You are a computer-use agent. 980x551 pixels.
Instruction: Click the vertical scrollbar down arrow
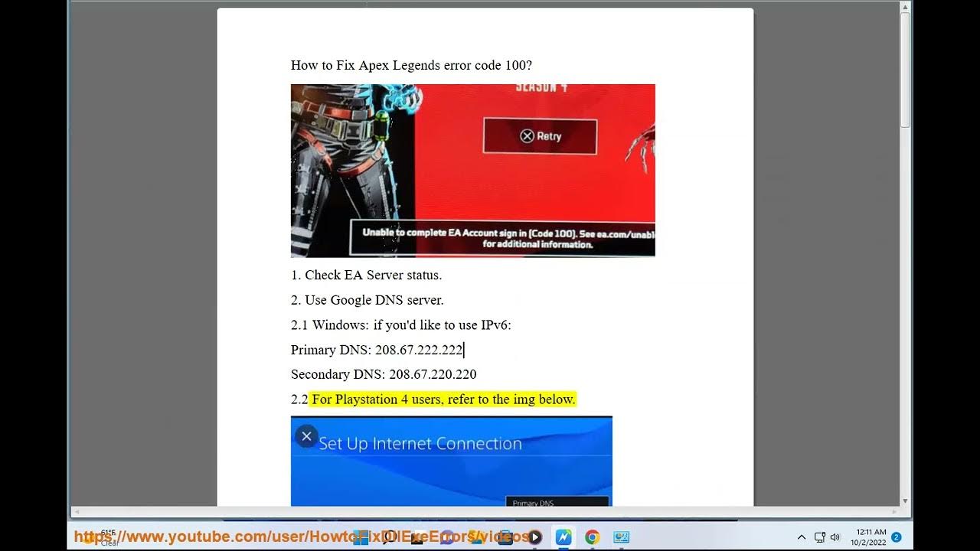tap(906, 501)
